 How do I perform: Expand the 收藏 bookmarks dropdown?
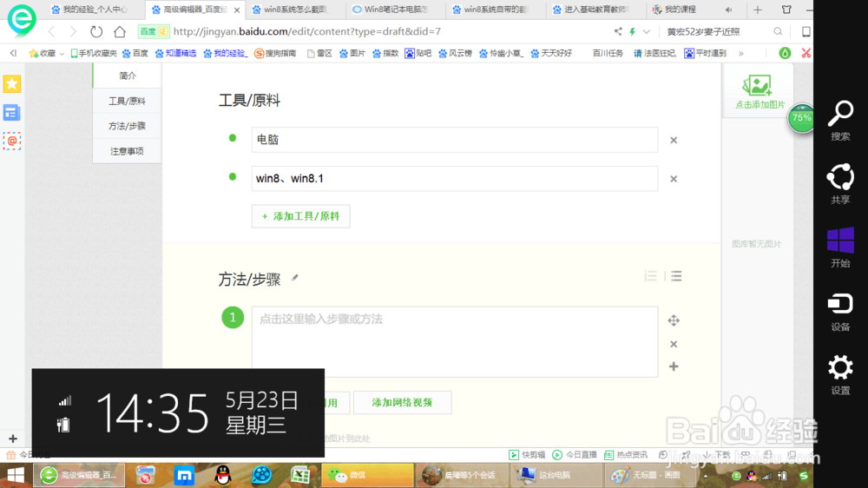click(62, 54)
